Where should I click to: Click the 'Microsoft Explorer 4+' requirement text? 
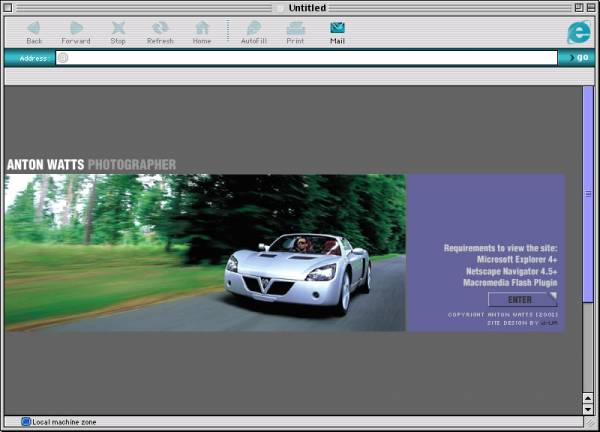(517, 259)
